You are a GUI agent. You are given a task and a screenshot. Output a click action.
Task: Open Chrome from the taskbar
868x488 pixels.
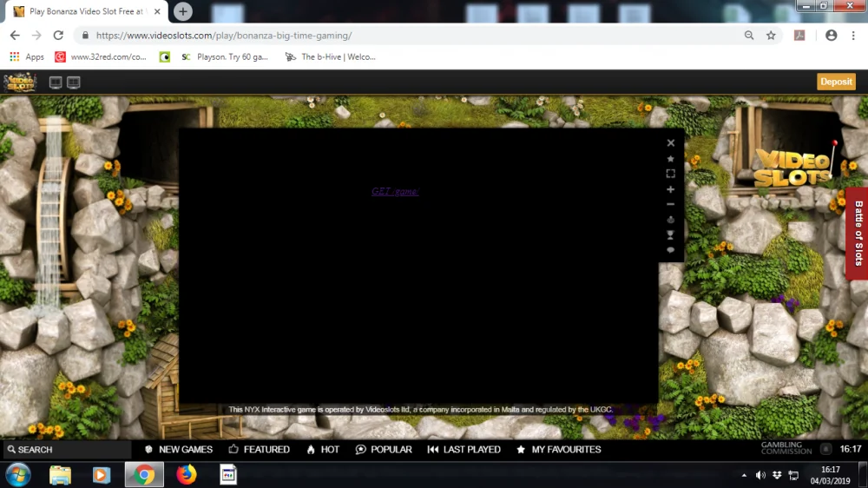pos(144,475)
